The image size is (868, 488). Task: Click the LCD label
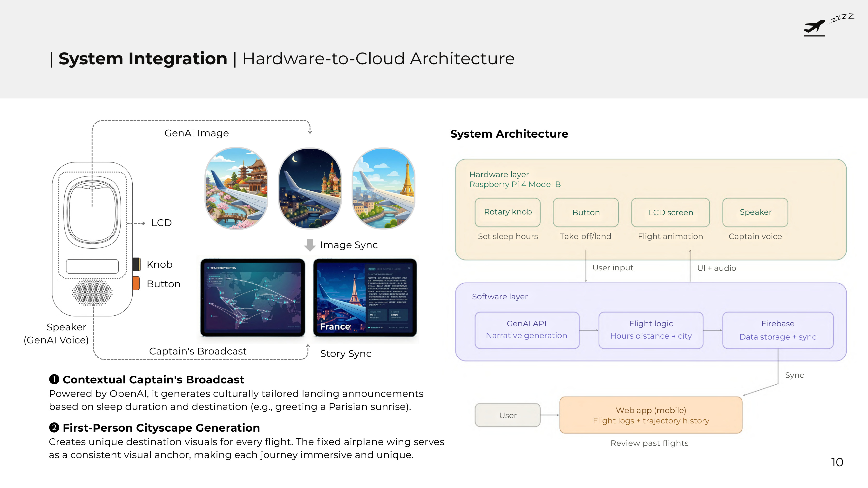tap(162, 223)
